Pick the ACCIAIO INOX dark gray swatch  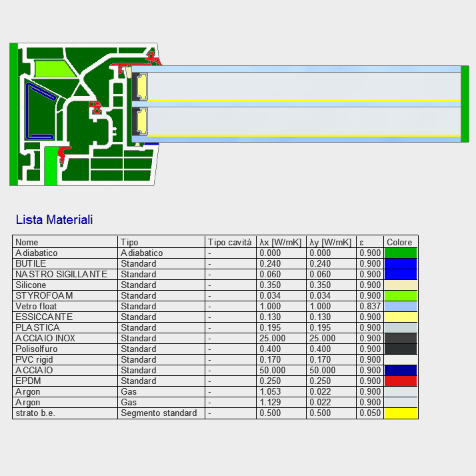(401, 338)
